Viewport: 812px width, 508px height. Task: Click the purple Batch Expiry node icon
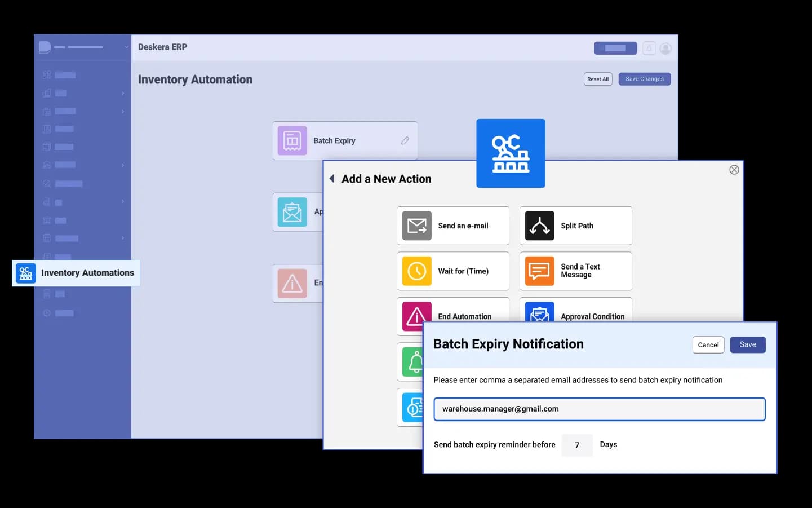[x=292, y=141]
